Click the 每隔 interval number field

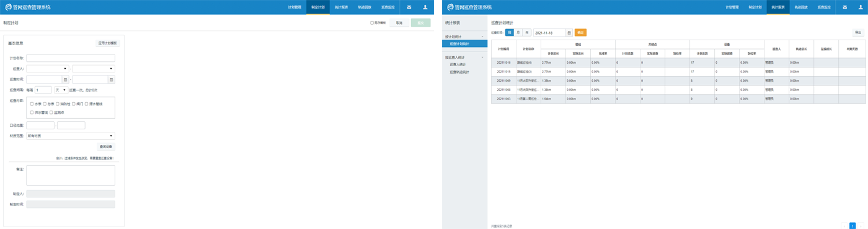coord(43,90)
